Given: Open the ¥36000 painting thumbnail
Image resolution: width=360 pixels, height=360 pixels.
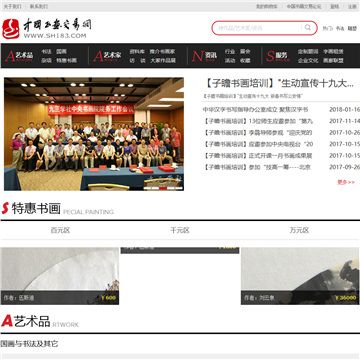Looking at the screenshot, I should point(300,276).
